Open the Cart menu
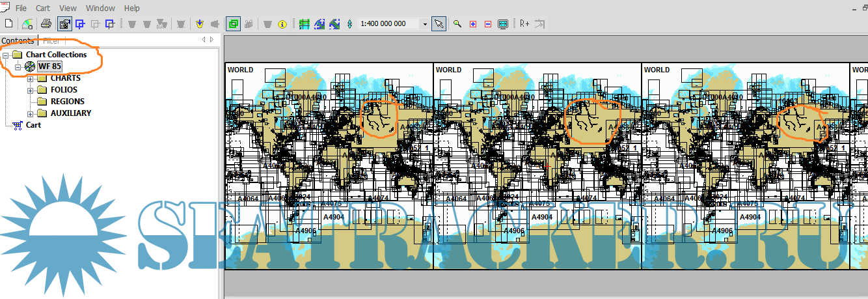868x299 pixels. click(43, 8)
